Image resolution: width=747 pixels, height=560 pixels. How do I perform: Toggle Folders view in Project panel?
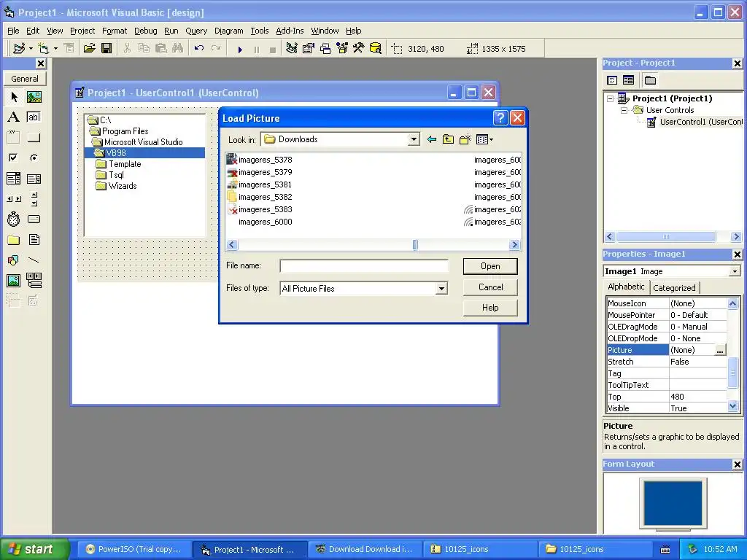pos(650,80)
